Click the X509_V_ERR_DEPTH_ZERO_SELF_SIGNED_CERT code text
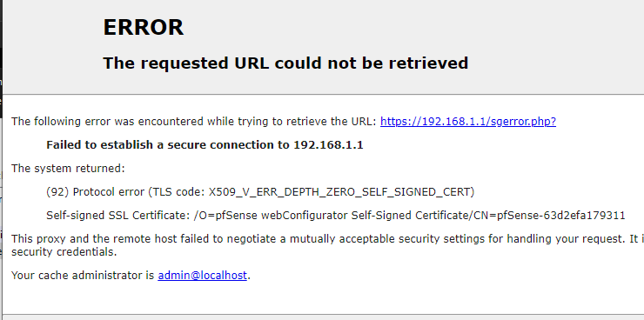This screenshot has height=320, width=644. click(x=339, y=192)
